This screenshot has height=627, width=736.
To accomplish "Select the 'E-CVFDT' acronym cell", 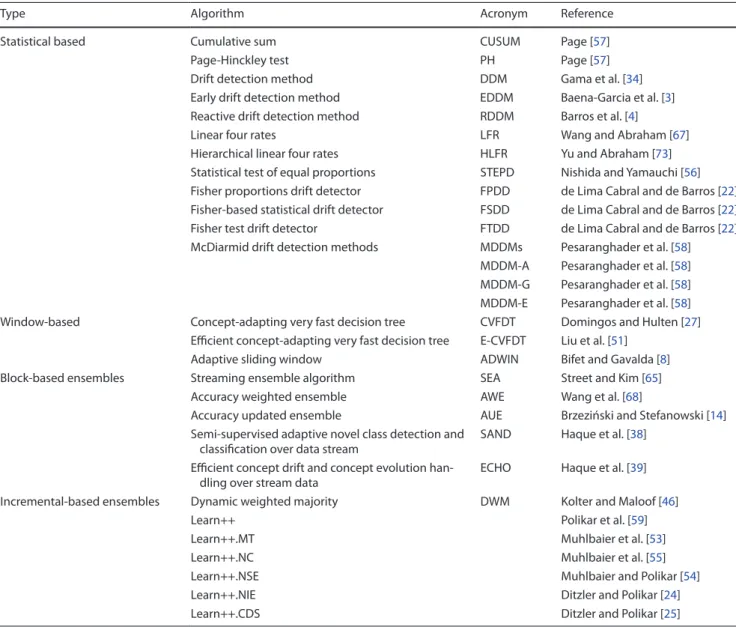I will [503, 341].
